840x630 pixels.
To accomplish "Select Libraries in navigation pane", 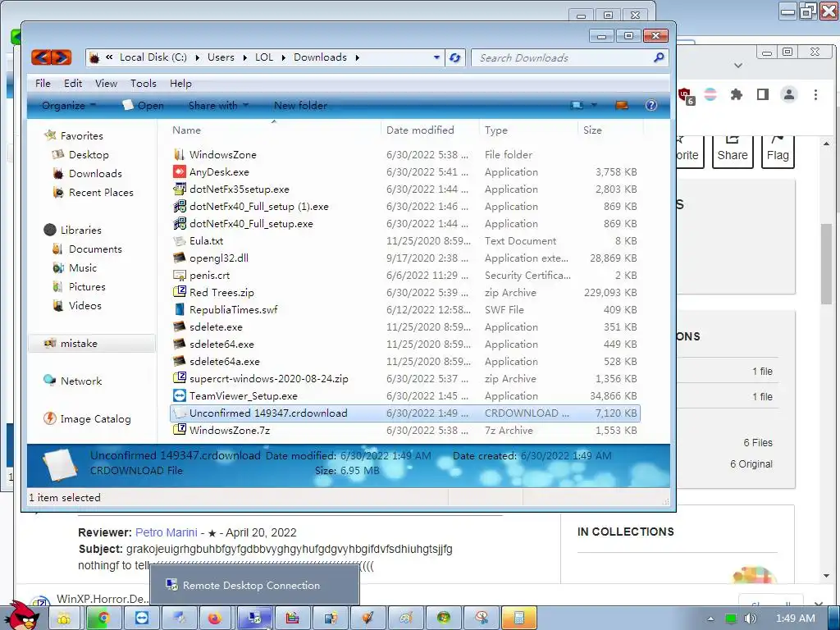I will click(72, 230).
